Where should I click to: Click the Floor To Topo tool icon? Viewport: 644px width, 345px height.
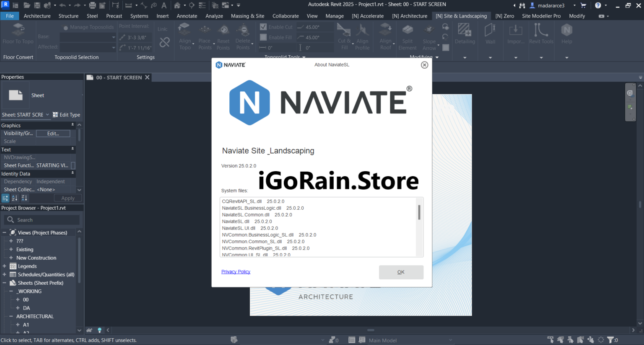click(18, 30)
